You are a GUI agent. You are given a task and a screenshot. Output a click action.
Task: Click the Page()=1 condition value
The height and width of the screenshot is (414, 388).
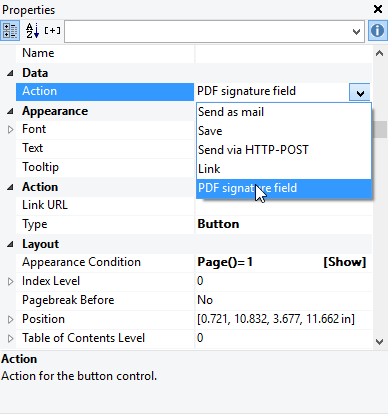pyautogui.click(x=225, y=262)
